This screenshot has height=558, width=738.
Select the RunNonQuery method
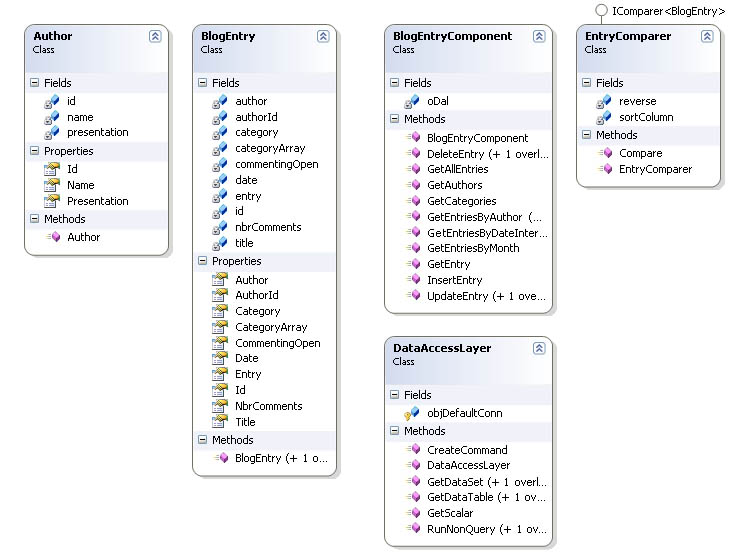point(487,529)
